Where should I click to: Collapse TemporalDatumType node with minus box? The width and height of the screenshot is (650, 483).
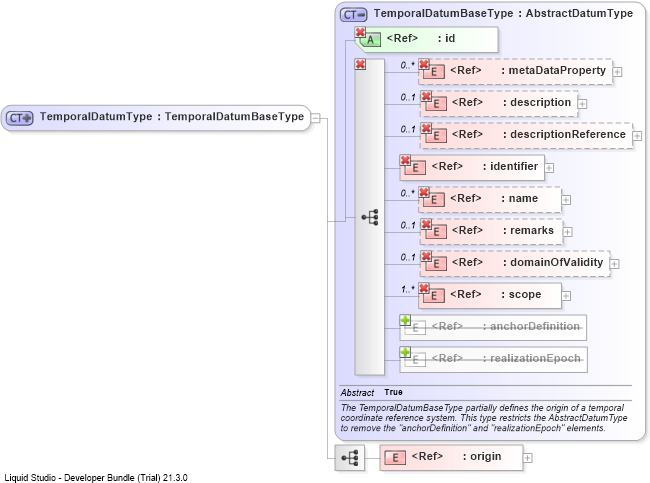point(316,118)
